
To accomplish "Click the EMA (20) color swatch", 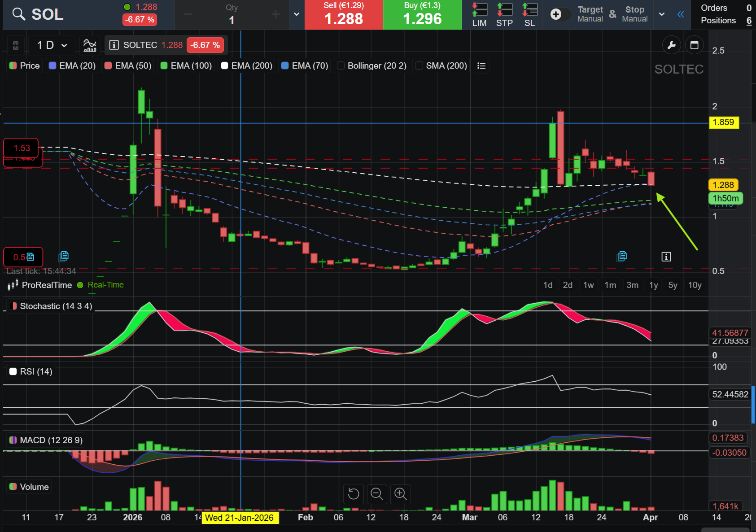I will tap(52, 66).
